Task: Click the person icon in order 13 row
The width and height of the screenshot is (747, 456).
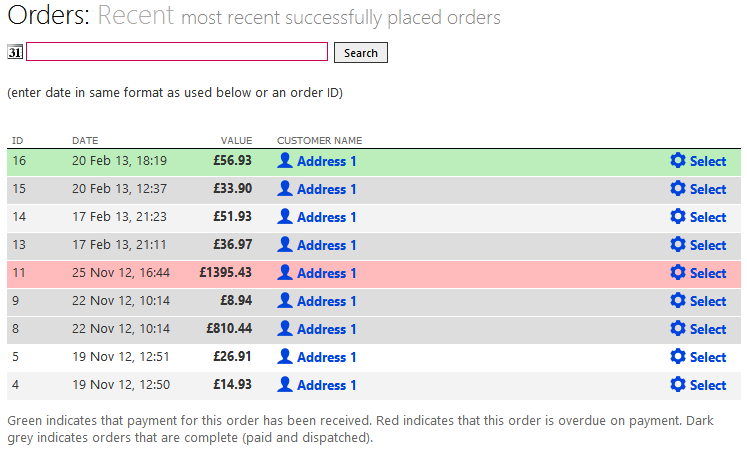Action: (285, 245)
